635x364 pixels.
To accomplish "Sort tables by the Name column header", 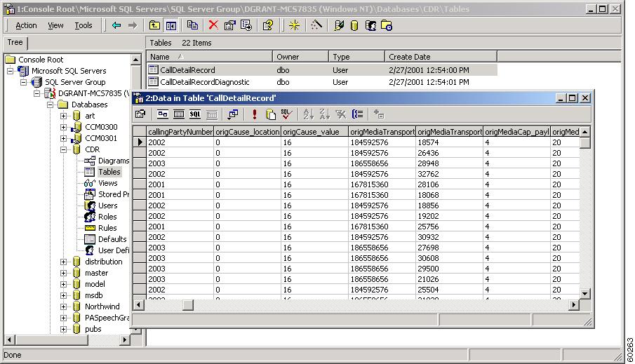I will click(209, 57).
